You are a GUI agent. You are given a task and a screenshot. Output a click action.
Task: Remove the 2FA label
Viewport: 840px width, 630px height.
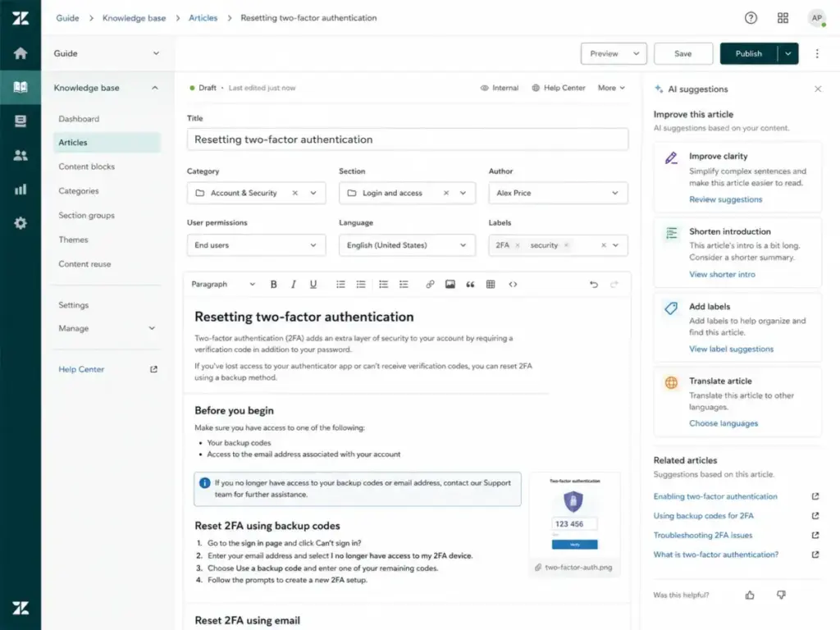(x=517, y=245)
